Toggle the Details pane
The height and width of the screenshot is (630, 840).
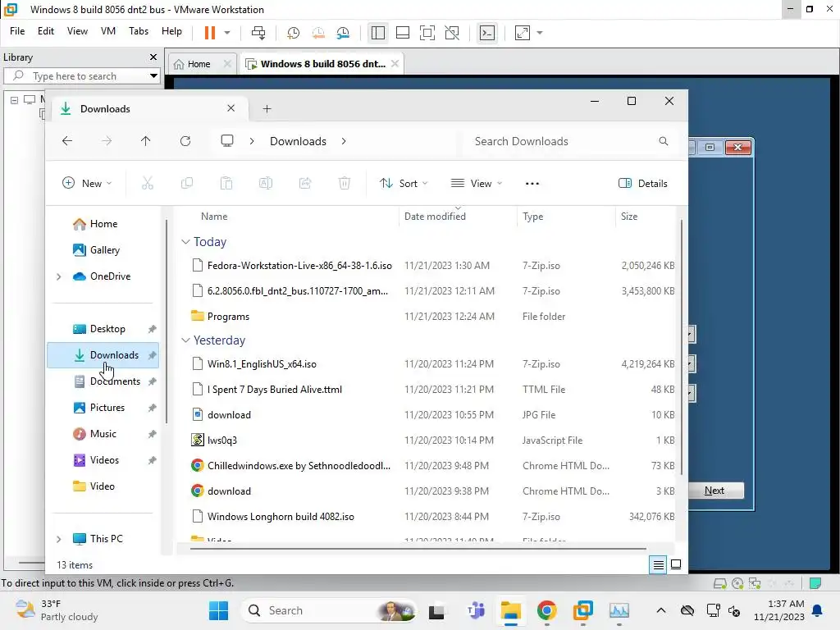[643, 183]
